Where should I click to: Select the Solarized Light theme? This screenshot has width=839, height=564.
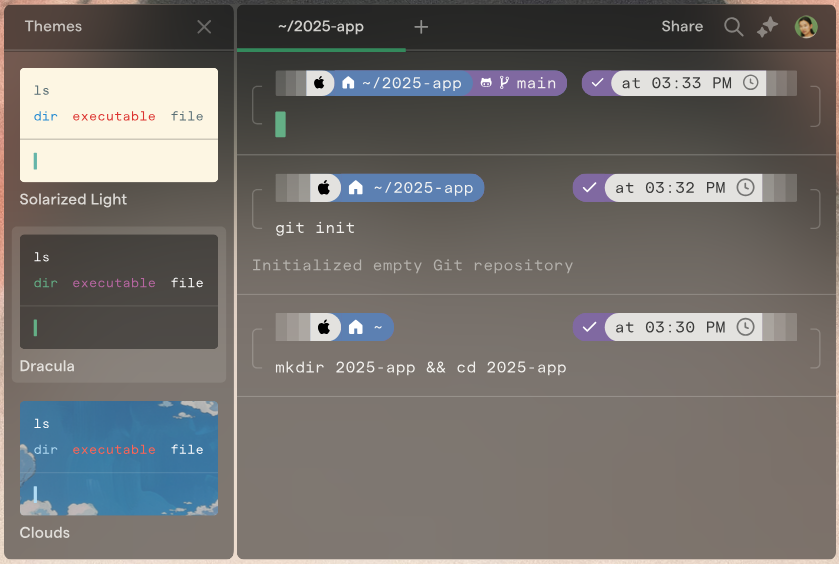(119, 125)
